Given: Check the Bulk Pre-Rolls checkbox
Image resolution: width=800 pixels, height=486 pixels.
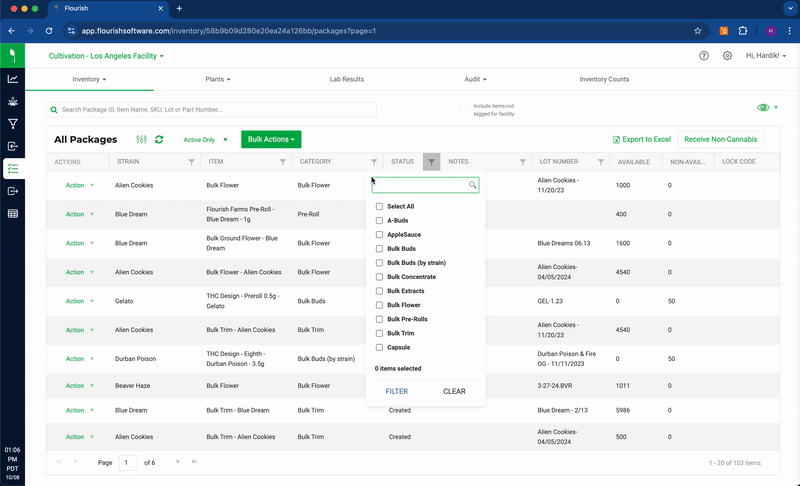Looking at the screenshot, I should pyautogui.click(x=379, y=319).
